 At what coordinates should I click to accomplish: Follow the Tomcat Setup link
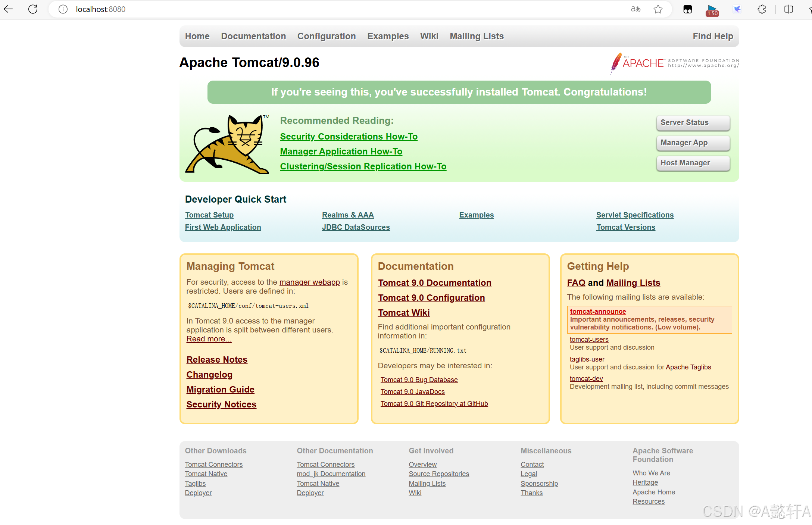(x=209, y=215)
